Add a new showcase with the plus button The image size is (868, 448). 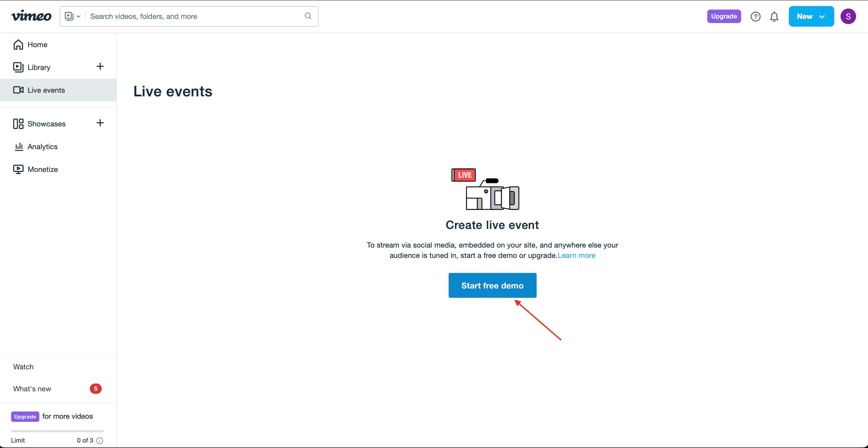coord(100,123)
